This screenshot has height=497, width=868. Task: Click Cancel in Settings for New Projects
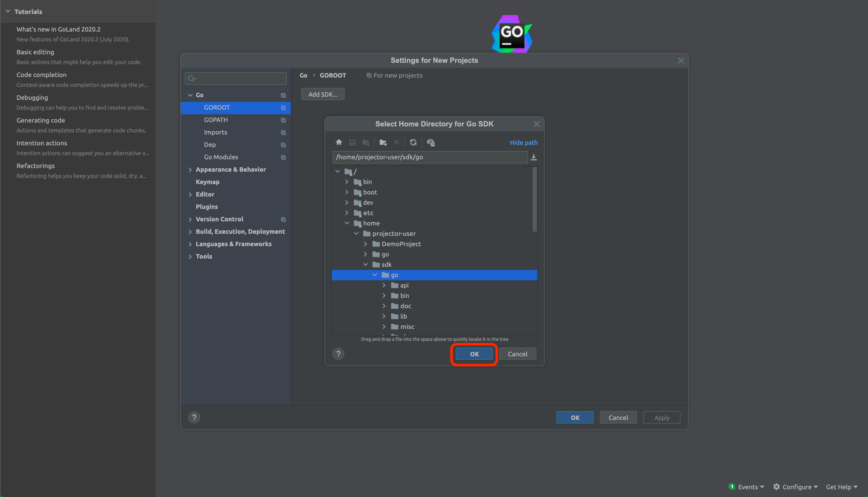[x=618, y=417]
